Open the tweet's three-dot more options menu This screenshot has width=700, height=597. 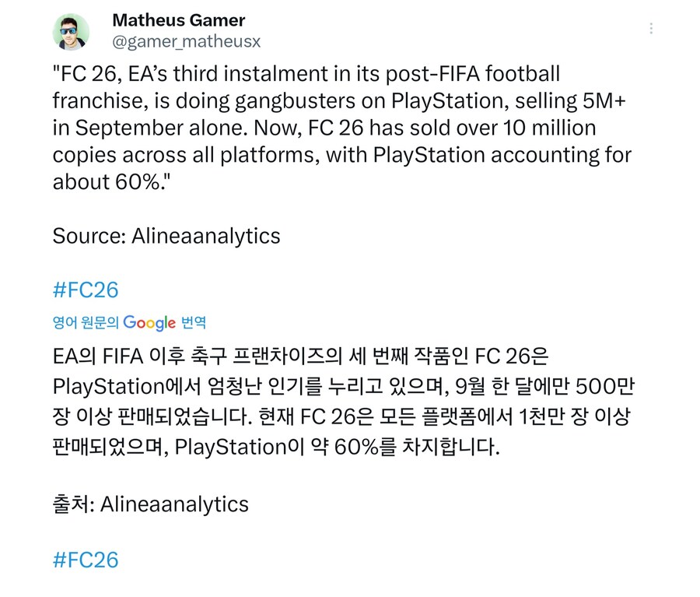(x=650, y=29)
